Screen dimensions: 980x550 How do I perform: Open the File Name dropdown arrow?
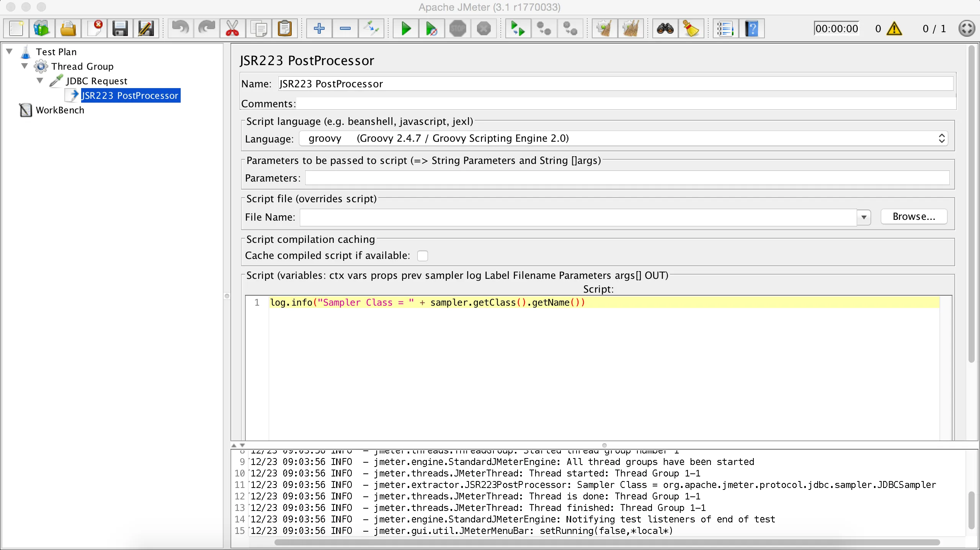(864, 217)
